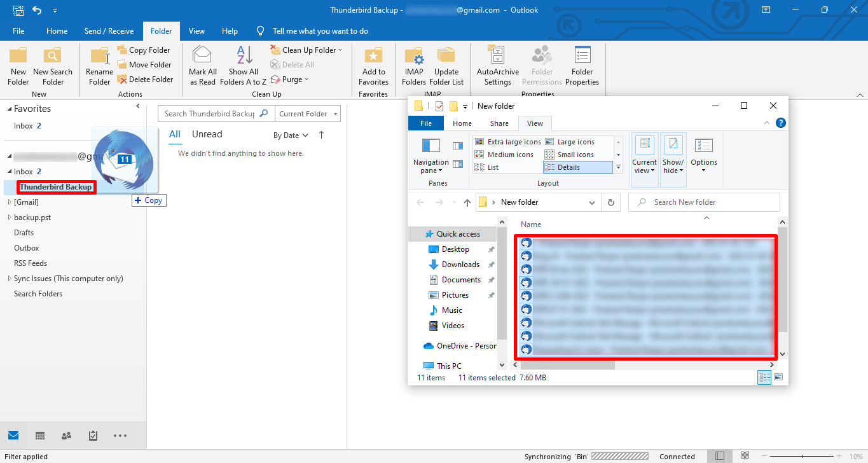Click Add to Favorites star folder
This screenshot has height=463, width=868.
pyautogui.click(x=373, y=66)
